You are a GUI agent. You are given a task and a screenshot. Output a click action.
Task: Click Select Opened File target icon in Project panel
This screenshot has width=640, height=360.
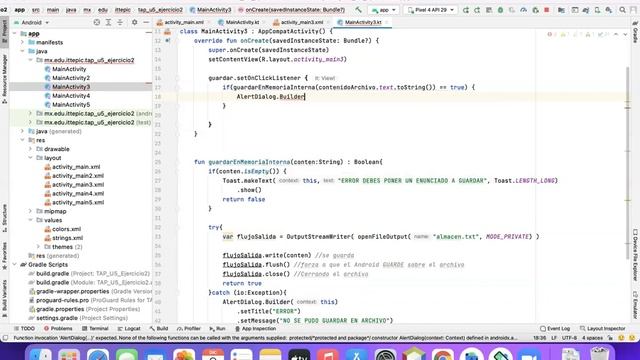click(97, 22)
